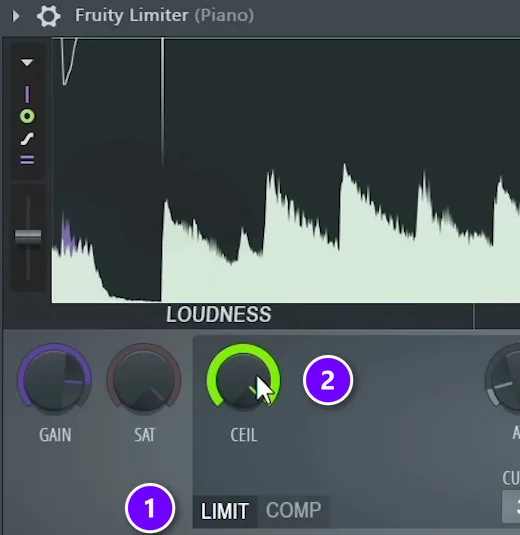Click the GAIN label text
This screenshot has width=520, height=535.
coord(55,435)
